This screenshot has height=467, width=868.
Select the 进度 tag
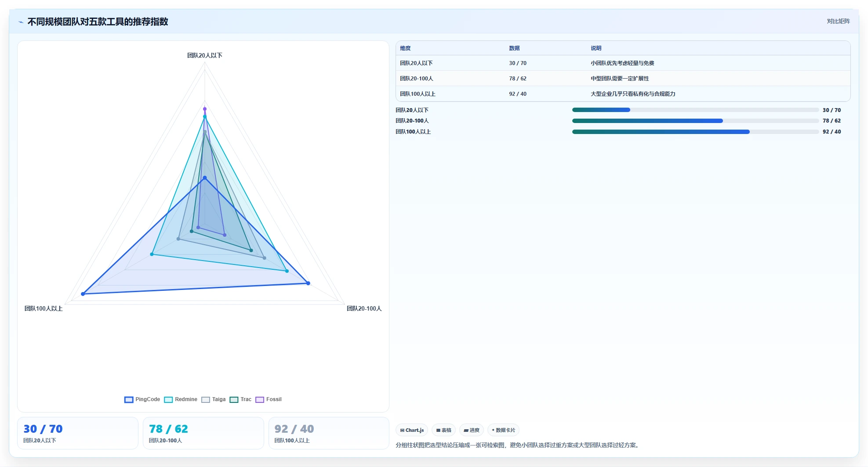point(472,430)
